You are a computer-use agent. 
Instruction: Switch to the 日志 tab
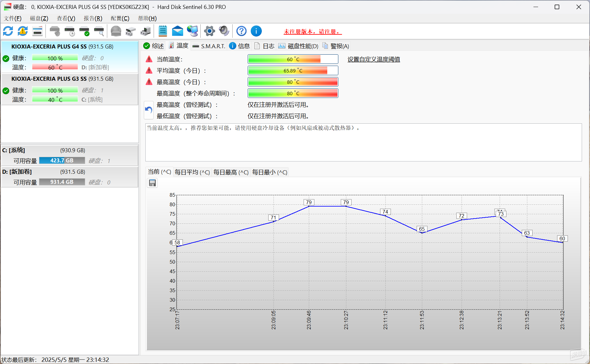[264, 46]
